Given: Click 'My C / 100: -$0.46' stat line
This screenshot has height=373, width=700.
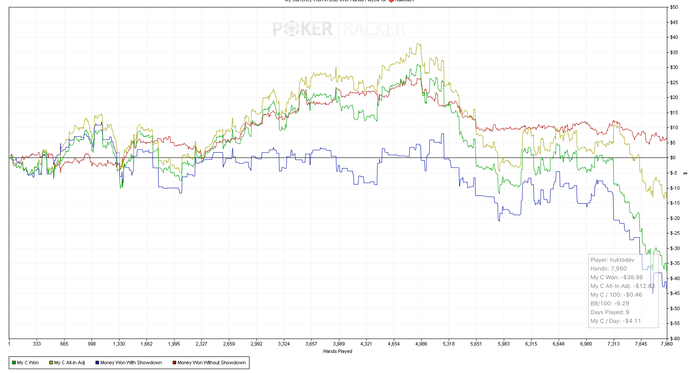Looking at the screenshot, I should pos(616,294).
